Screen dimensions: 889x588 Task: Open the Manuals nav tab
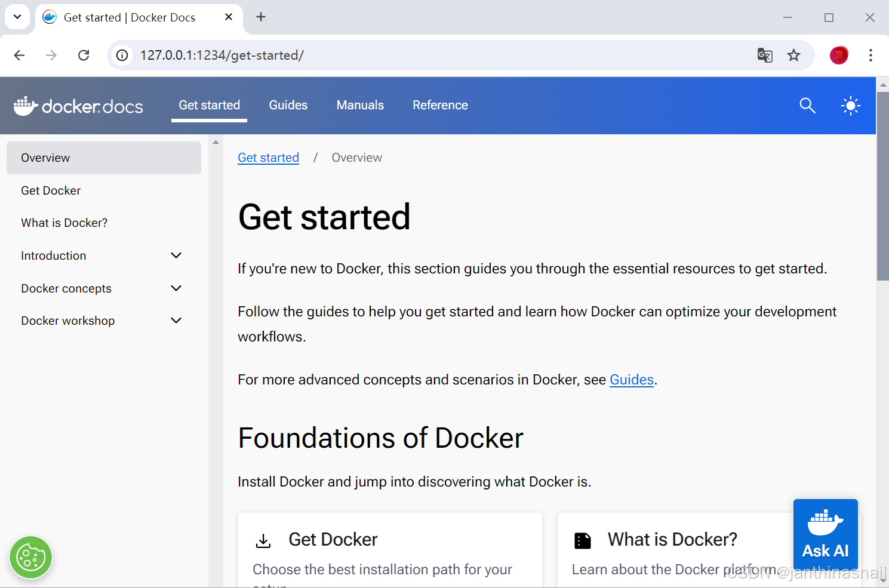(x=360, y=105)
